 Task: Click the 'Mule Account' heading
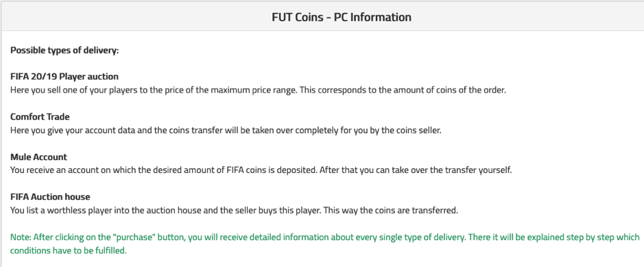coord(38,157)
